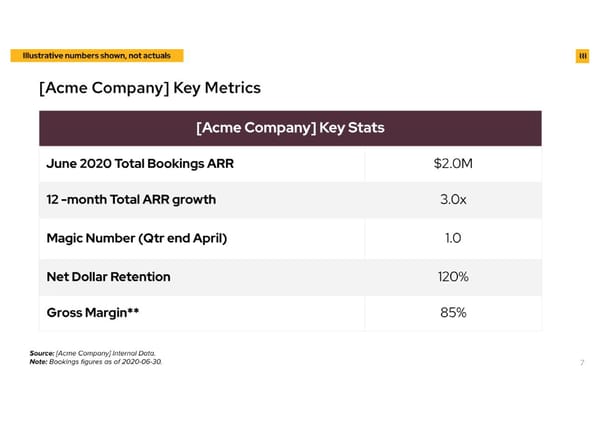Select the 'Internal Data' footnote text
600x423 pixels.
click(133, 354)
